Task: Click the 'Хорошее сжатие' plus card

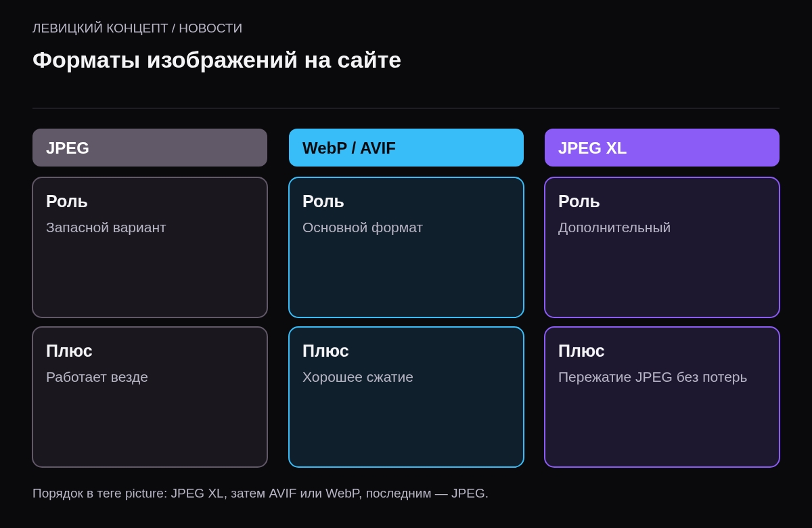Action: (x=406, y=397)
